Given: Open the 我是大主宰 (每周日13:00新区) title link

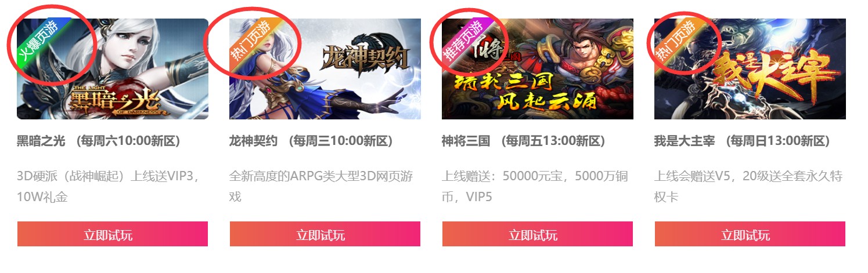Looking at the screenshot, I should click(743, 141).
